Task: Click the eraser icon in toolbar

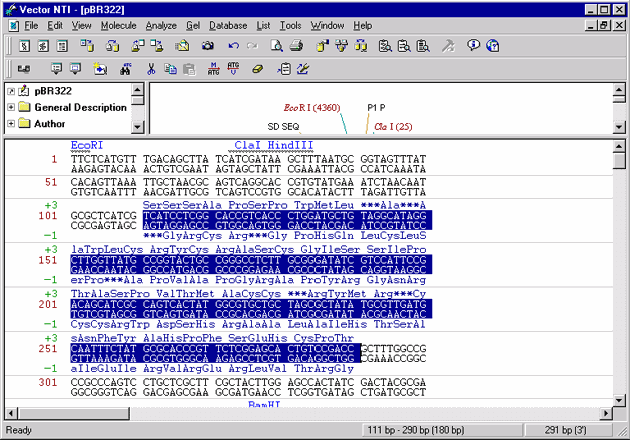Action: click(258, 69)
